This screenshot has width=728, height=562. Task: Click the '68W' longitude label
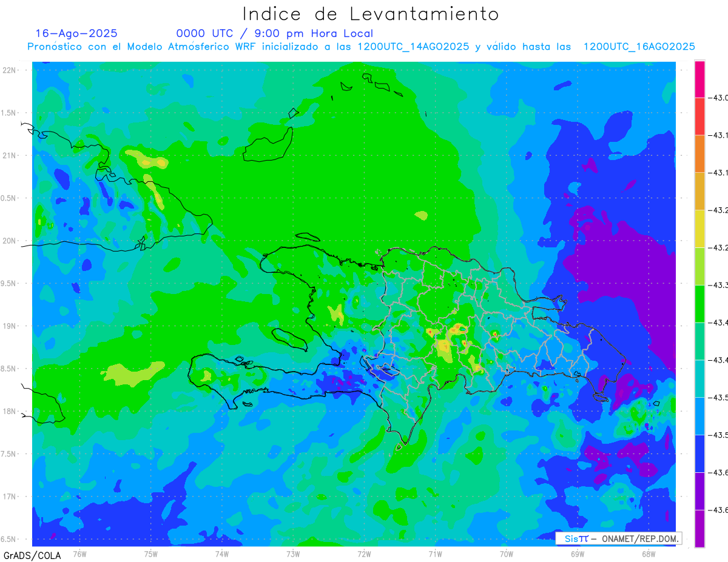649,554
